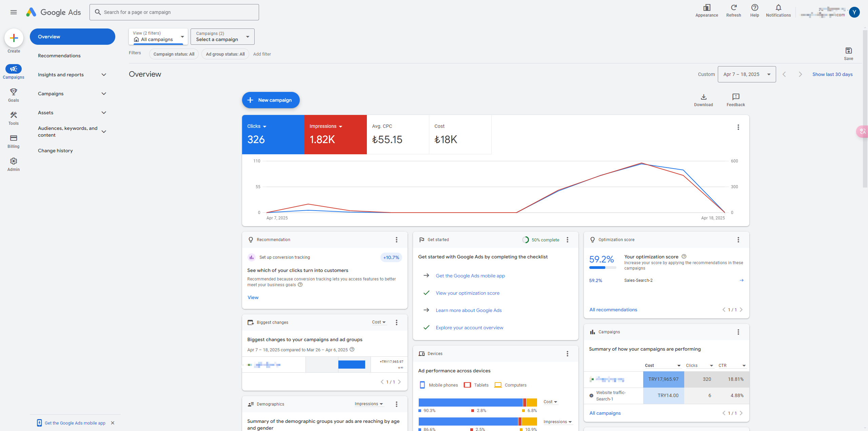Image resolution: width=868 pixels, height=431 pixels.
Task: Open Get started card three-dot menu
Action: [x=567, y=240]
